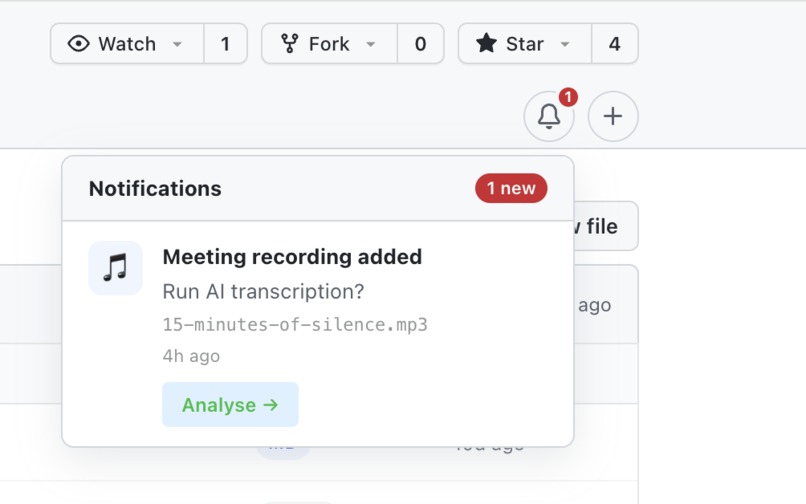Open the Star lists dropdown arrow
This screenshot has height=504, width=806.
pyautogui.click(x=565, y=44)
